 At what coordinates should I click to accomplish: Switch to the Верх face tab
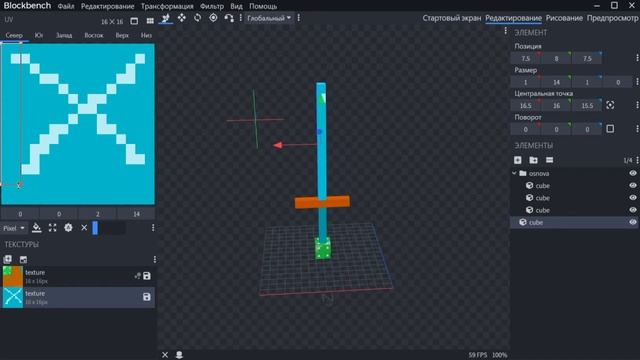coord(122,36)
